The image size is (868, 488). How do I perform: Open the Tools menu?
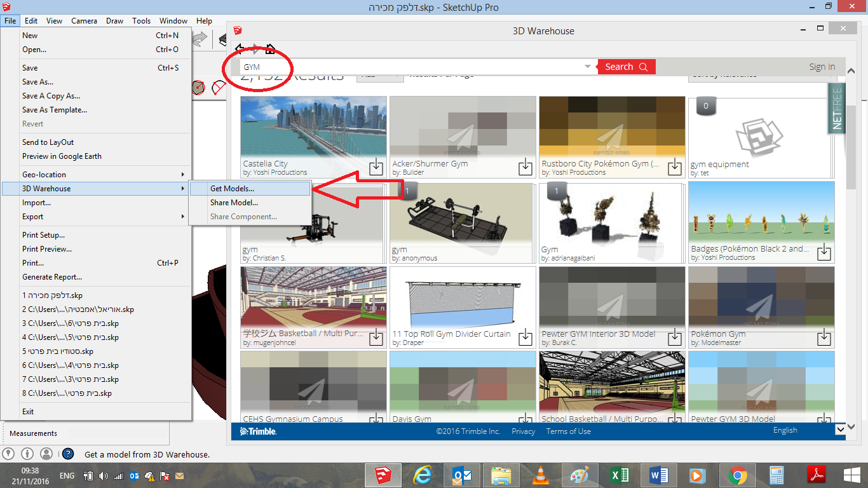click(141, 21)
